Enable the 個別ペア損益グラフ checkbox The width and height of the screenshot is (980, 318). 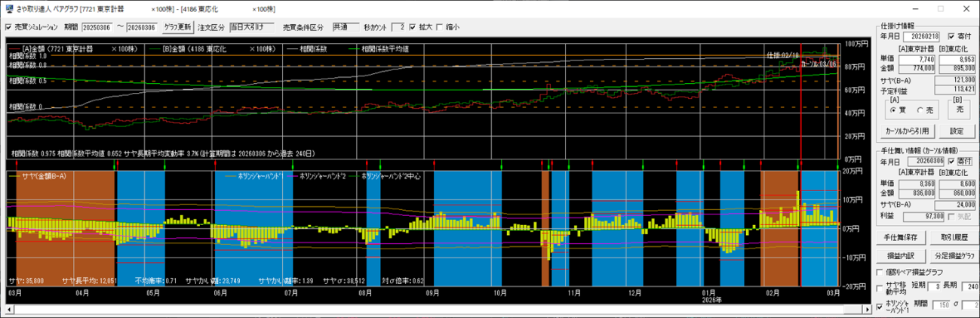[x=880, y=272]
